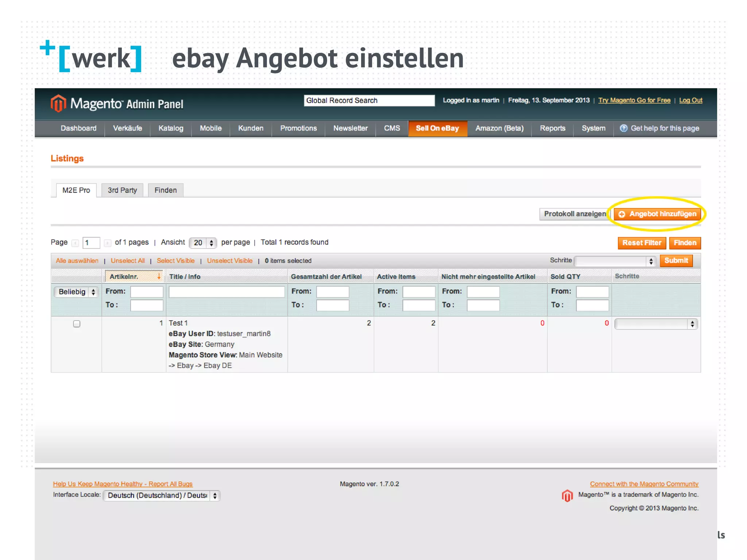This screenshot has height=560, width=747.
Task: Click the orange Finden search button
Action: (685, 243)
